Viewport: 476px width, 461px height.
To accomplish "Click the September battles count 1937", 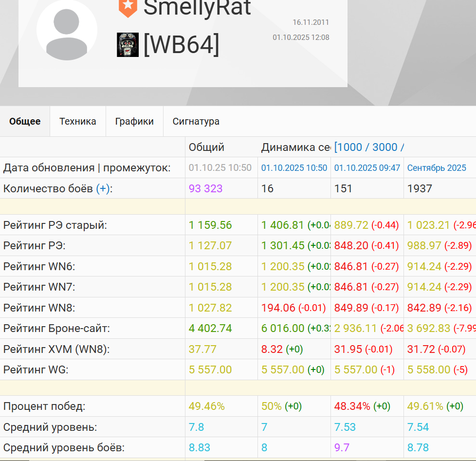I will [x=420, y=188].
